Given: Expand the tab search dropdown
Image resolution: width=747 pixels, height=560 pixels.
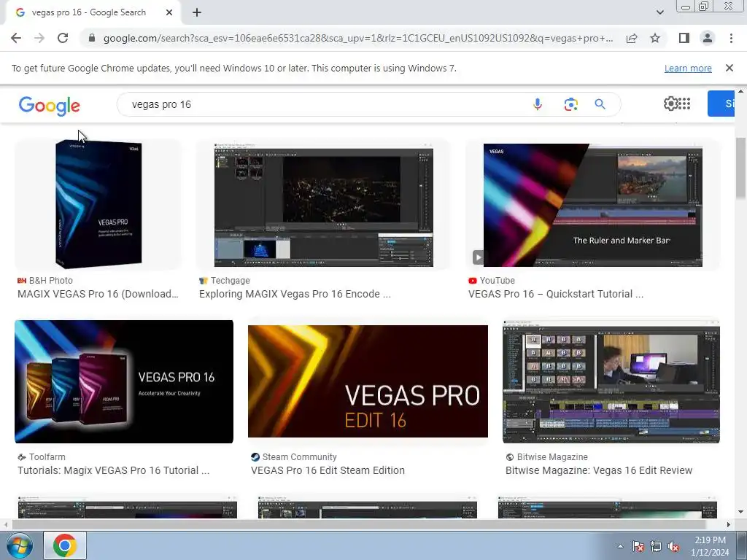Looking at the screenshot, I should click(659, 12).
